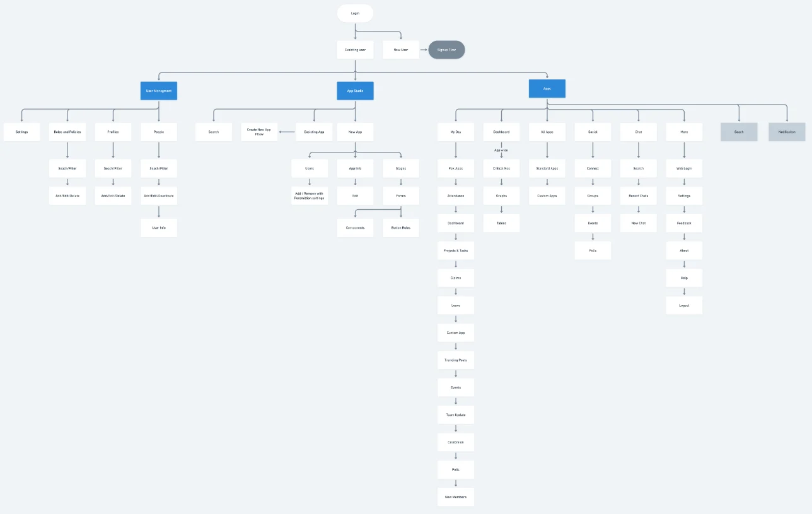
Task: Click the Graphs box
Action: (x=501, y=196)
